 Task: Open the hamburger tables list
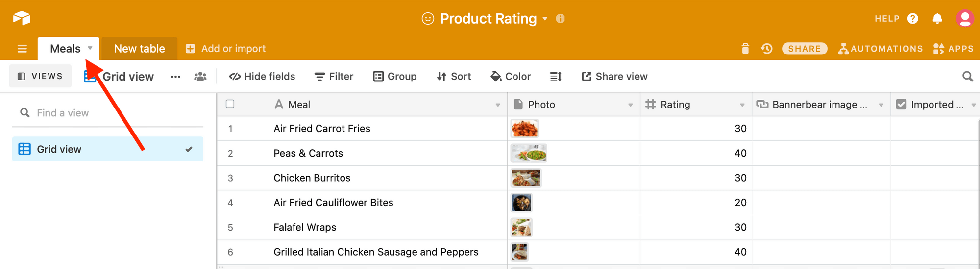pos(22,49)
